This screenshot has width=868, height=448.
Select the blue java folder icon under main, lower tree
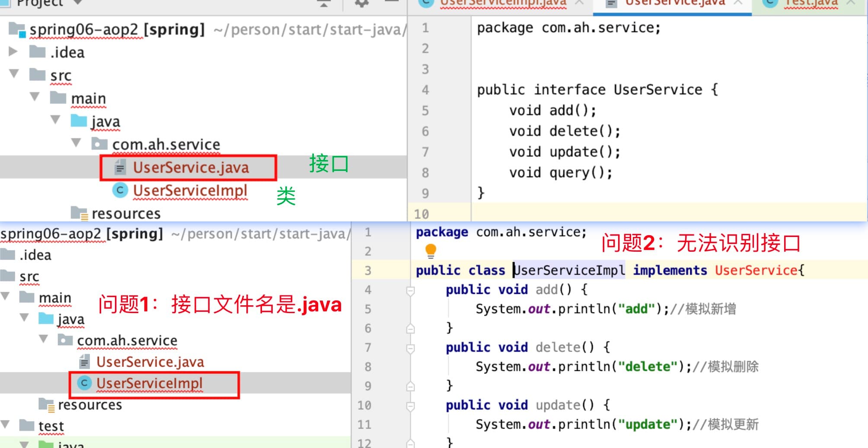pyautogui.click(x=46, y=319)
